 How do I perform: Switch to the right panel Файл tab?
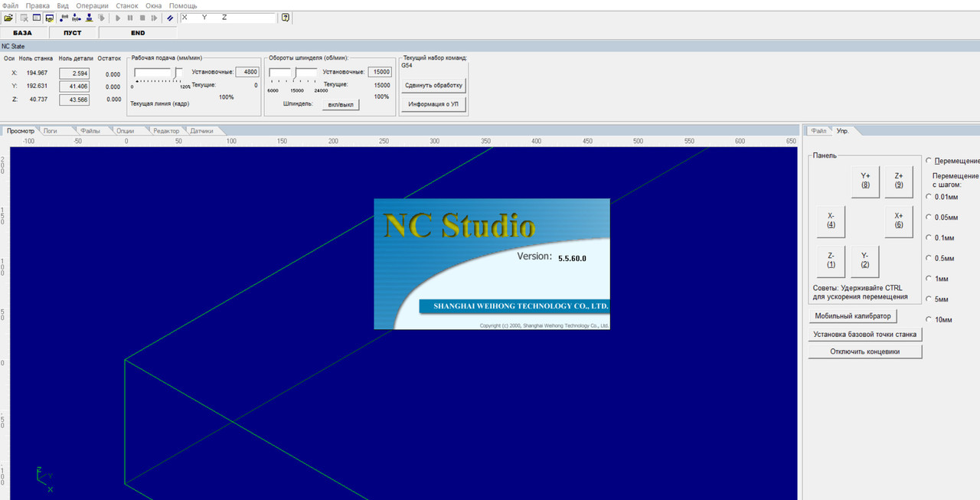coord(819,131)
